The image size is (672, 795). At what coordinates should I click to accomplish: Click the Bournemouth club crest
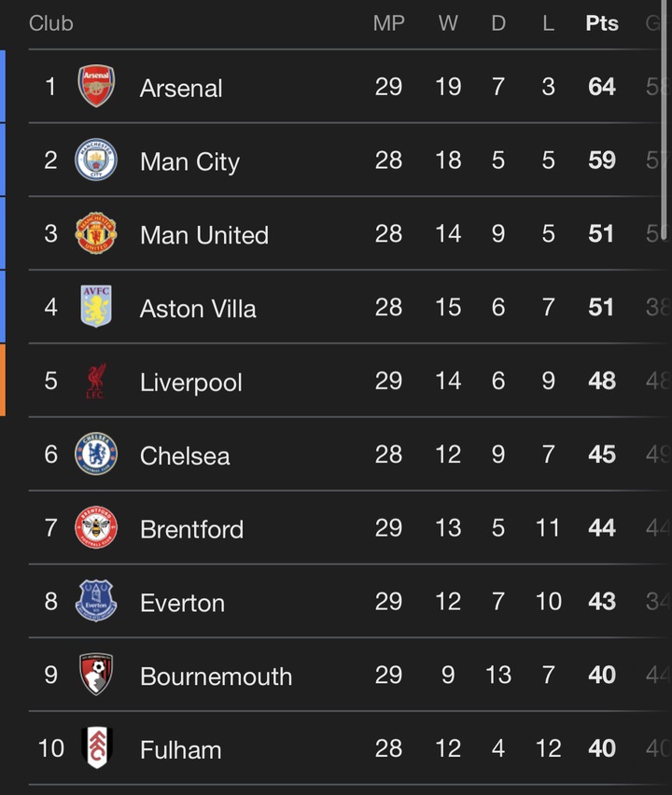96,675
